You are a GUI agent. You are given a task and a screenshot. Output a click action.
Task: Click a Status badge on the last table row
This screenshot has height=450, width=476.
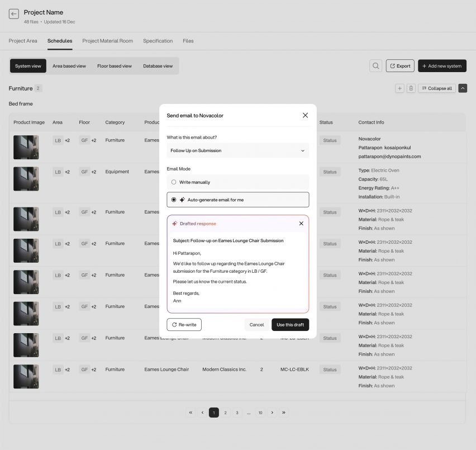[x=330, y=369]
